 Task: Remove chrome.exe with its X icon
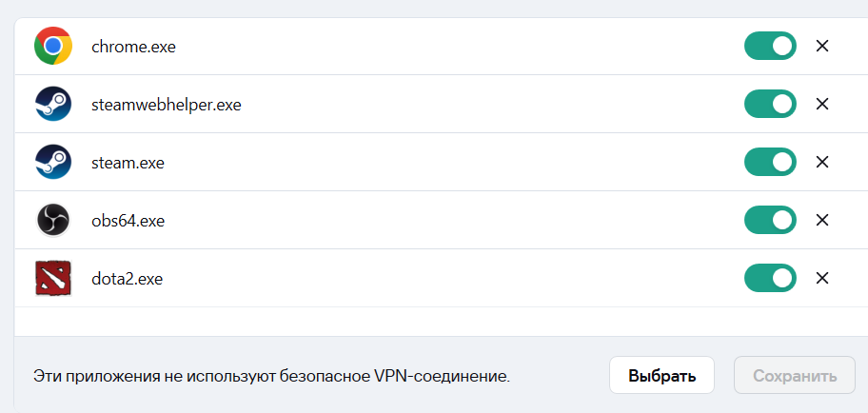(822, 46)
